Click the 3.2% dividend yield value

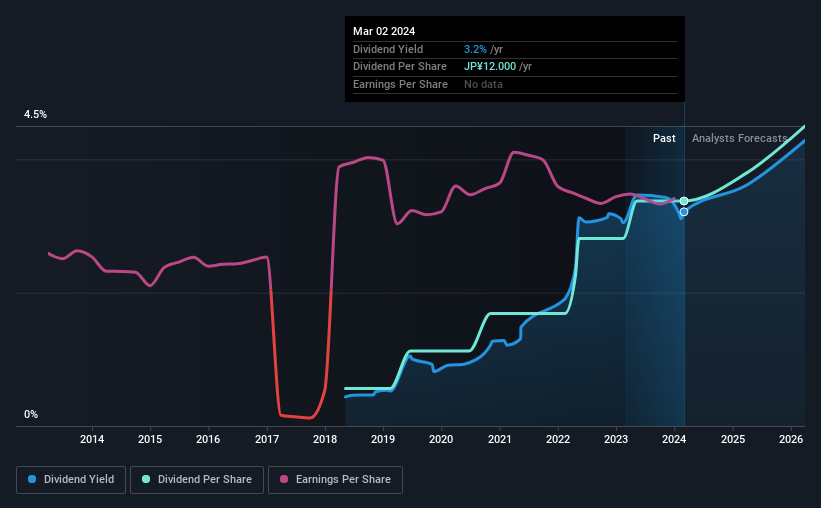tap(475, 49)
